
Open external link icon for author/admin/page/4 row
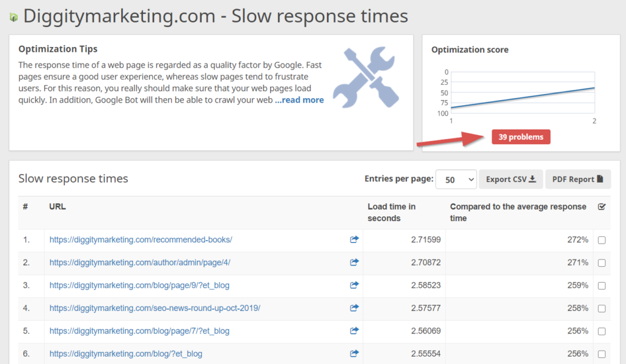point(354,262)
